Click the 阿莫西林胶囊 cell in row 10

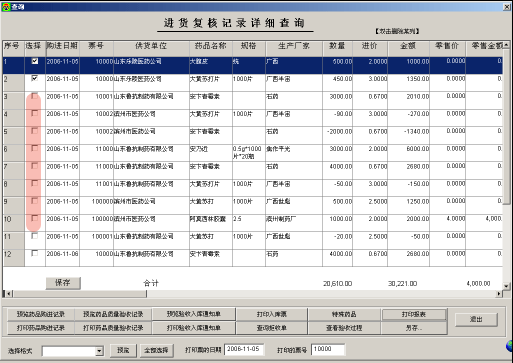pos(211,223)
